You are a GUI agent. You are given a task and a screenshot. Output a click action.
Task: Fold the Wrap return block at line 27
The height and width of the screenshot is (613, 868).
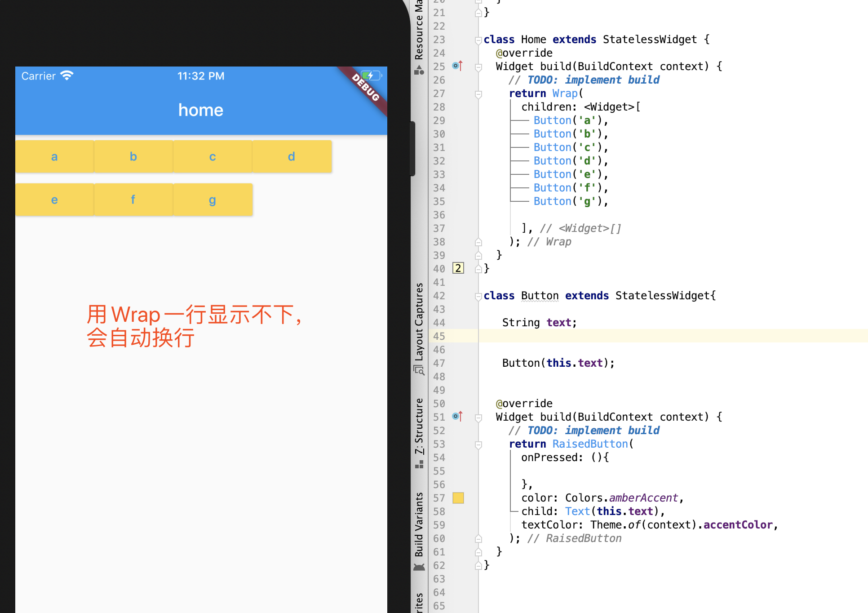click(x=478, y=94)
